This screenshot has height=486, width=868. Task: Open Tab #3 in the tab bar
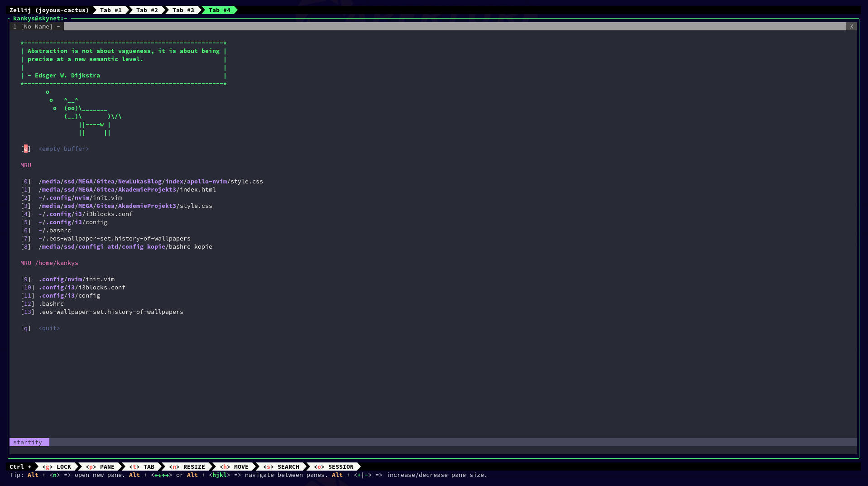[x=183, y=10]
